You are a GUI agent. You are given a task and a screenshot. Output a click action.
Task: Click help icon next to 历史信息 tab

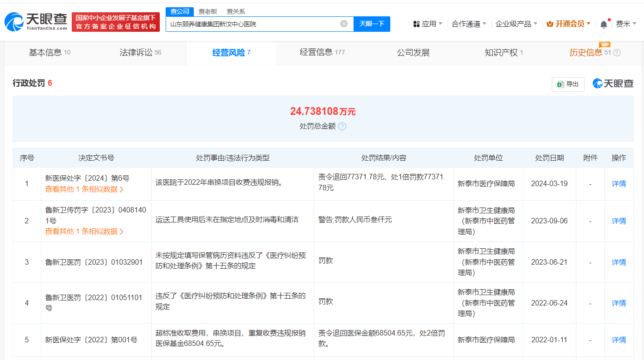pos(617,53)
